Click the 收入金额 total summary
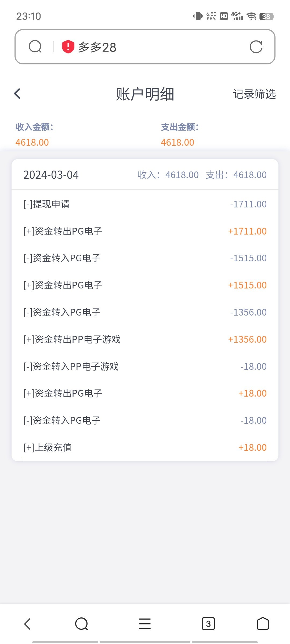Screen dimensions: 290x644 click(34, 135)
